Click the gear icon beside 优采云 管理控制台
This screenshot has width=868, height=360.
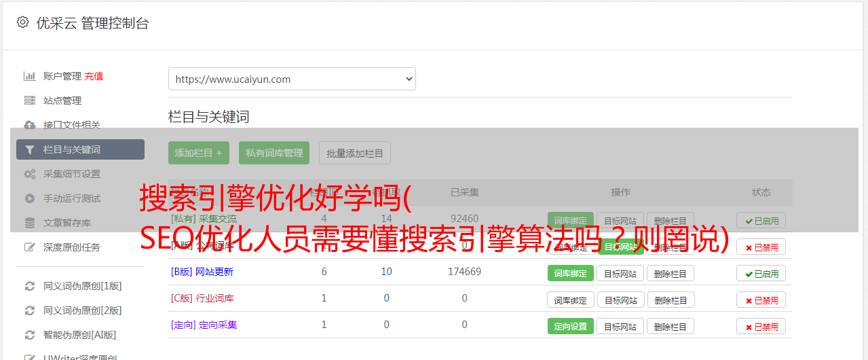22,22
